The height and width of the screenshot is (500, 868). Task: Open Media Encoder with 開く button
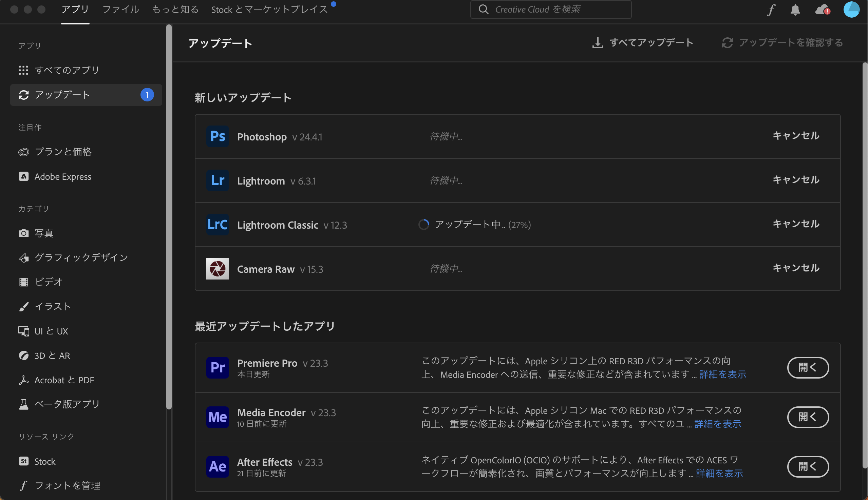pyautogui.click(x=808, y=417)
